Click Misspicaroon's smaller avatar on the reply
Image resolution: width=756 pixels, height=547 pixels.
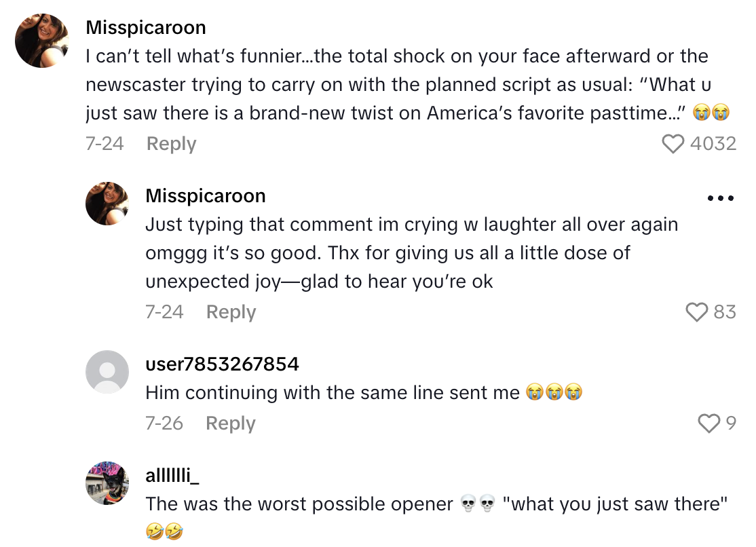[x=107, y=204]
